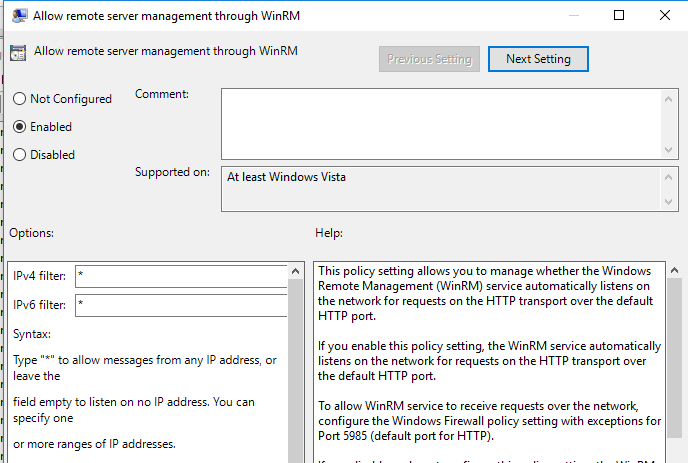Choose the Enabled radio option
This screenshot has width=688, height=463.
pyautogui.click(x=19, y=127)
